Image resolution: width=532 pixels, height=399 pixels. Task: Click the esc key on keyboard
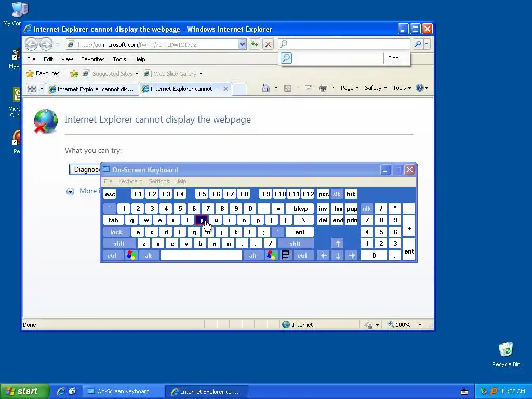coord(110,194)
